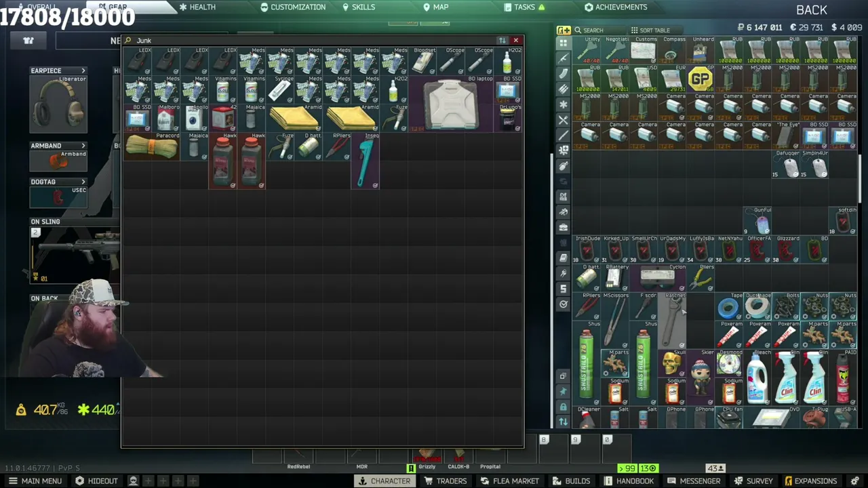Toggle the stash pin icon

pyautogui.click(x=564, y=391)
